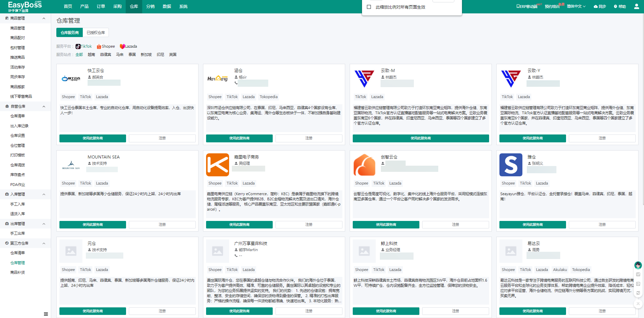Select 库存盘点 in the sidebar

click(x=18, y=175)
